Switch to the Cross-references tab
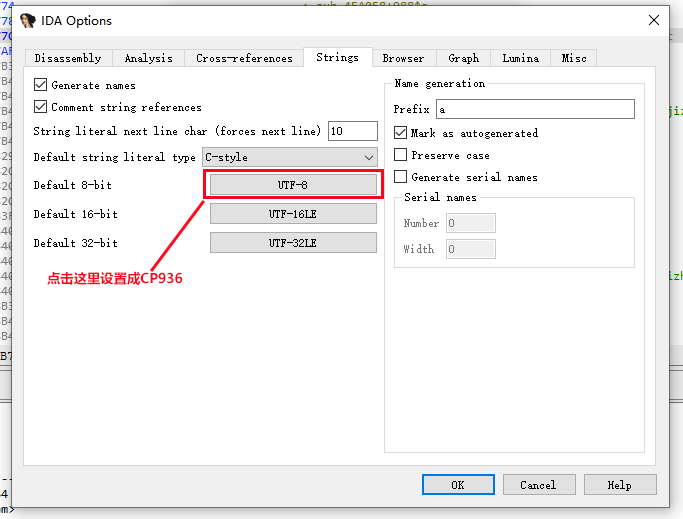The image size is (683, 519). tap(244, 58)
